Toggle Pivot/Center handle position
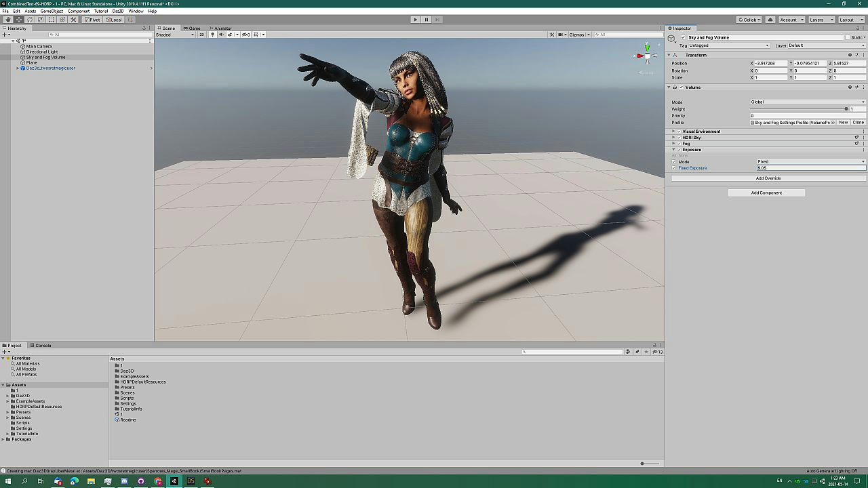The image size is (868, 488). [93, 20]
